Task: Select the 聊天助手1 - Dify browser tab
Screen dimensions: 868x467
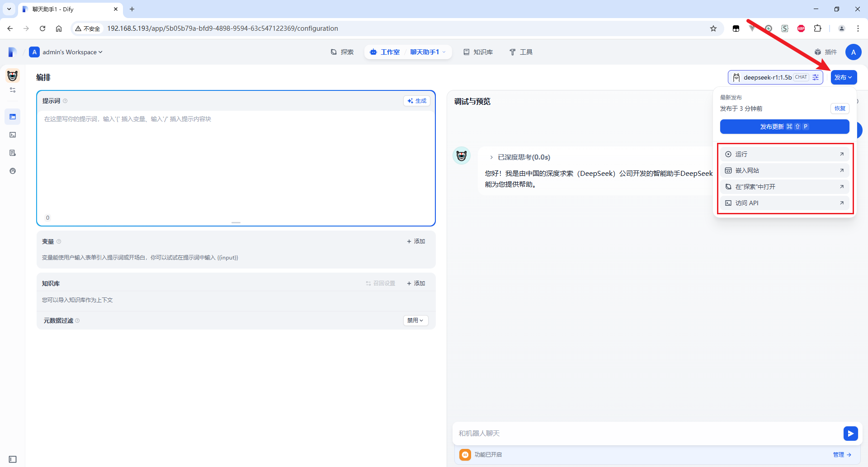Action: click(x=71, y=9)
